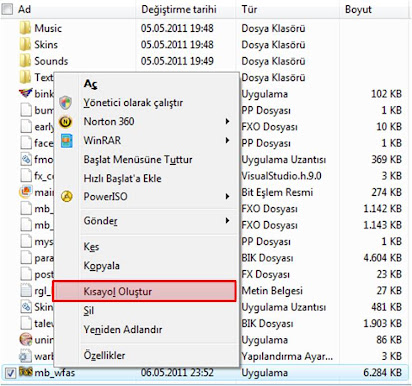Expand the WinRAR submenu arrow
The width and height of the screenshot is (412, 386).
[x=227, y=140]
